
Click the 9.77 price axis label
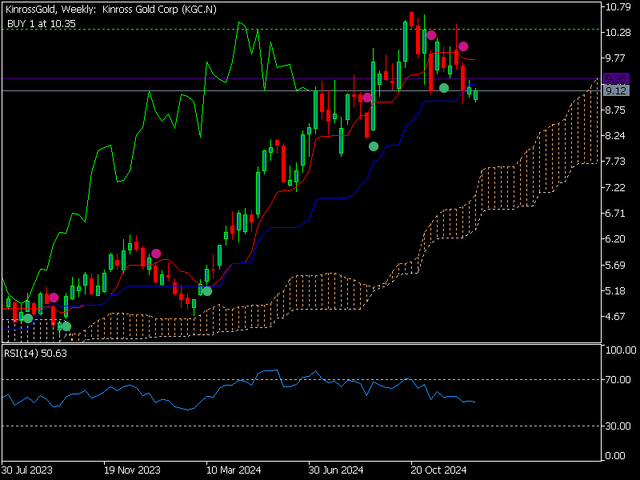click(x=616, y=58)
